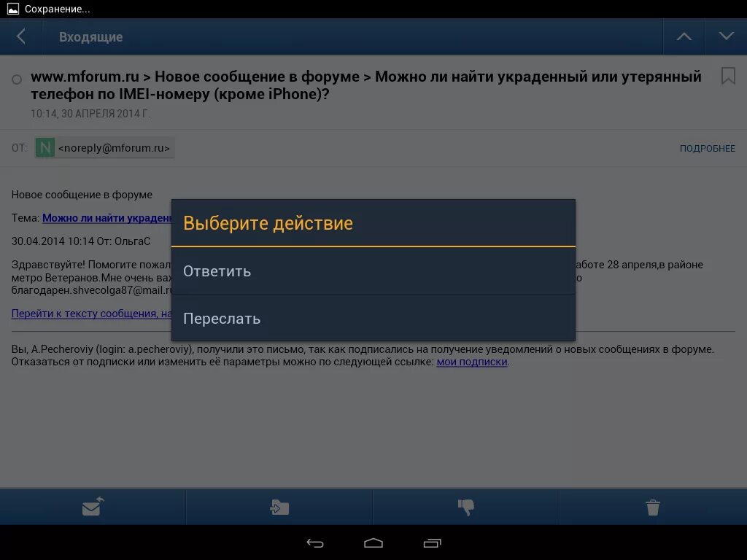Go to previous message with up chevron
Image resolution: width=747 pixels, height=560 pixels.
click(684, 36)
